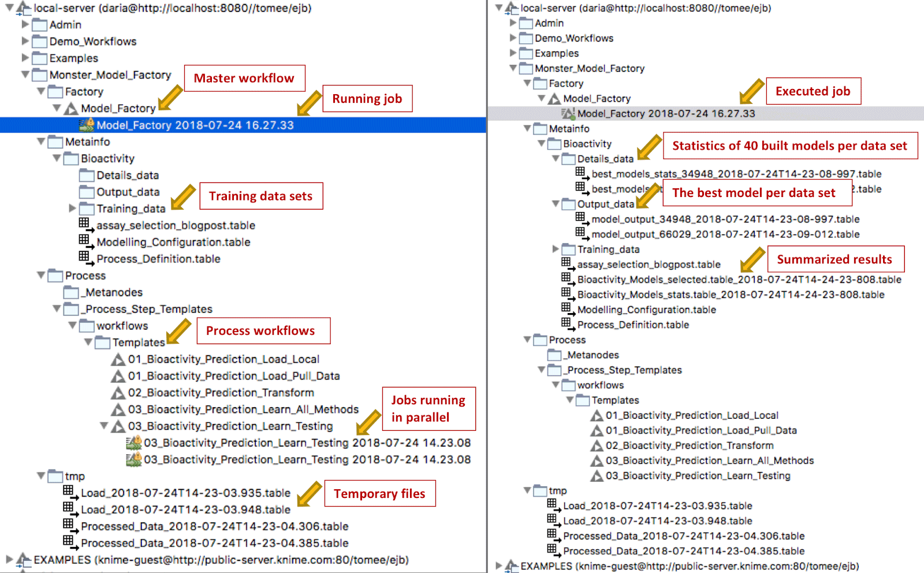The height and width of the screenshot is (573, 924).
Task: Click the executed Model_Factory job icon in right panel
Action: 568,114
